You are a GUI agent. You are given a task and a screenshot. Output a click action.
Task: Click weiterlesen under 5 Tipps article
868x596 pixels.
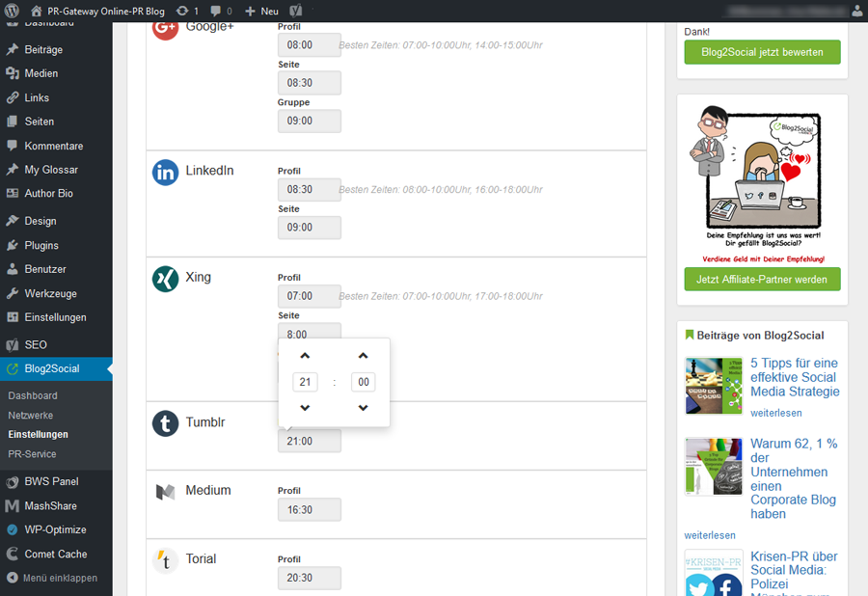coord(776,413)
